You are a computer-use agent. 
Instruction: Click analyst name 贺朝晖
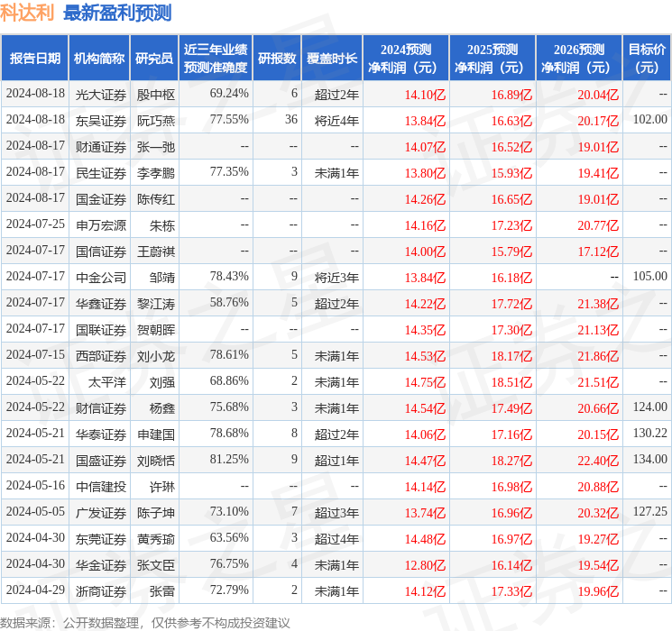click(x=156, y=330)
